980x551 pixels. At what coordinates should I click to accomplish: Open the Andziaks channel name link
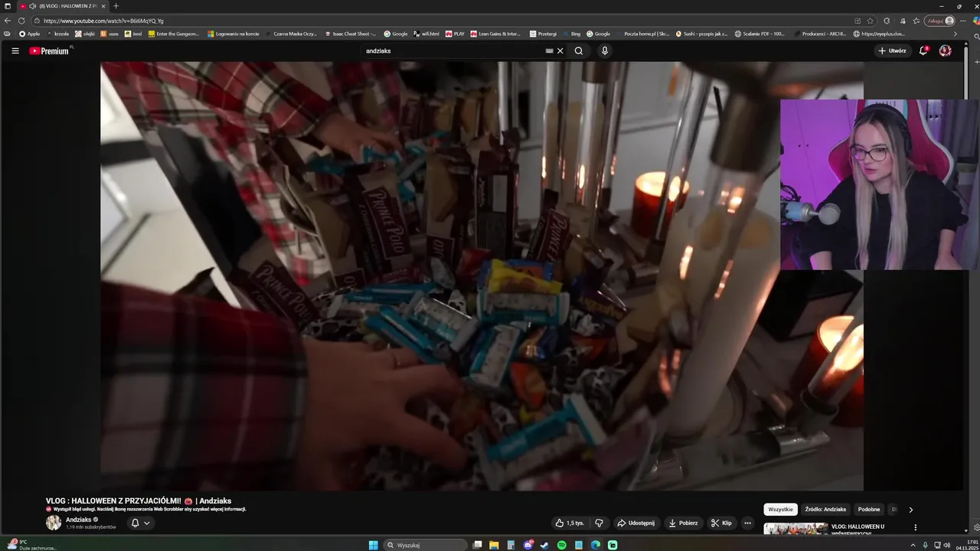79,520
